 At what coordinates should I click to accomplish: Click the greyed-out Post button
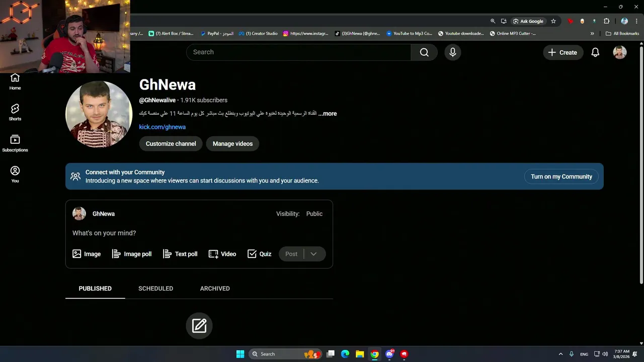(x=291, y=254)
